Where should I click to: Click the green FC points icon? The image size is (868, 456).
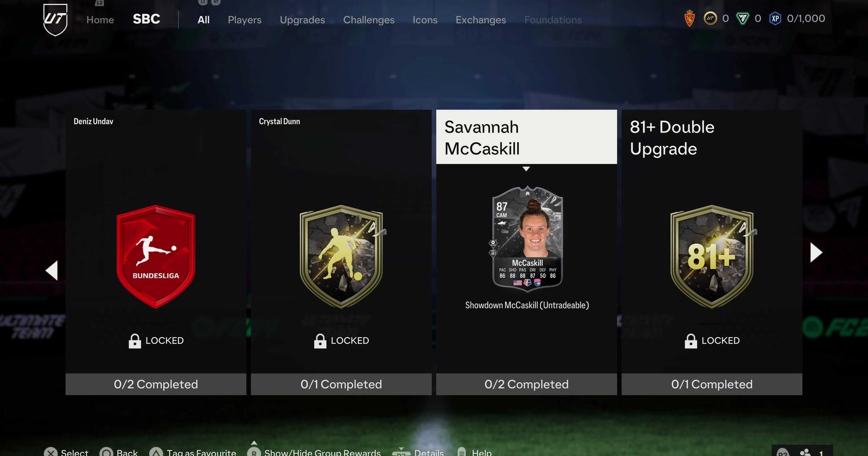point(742,19)
